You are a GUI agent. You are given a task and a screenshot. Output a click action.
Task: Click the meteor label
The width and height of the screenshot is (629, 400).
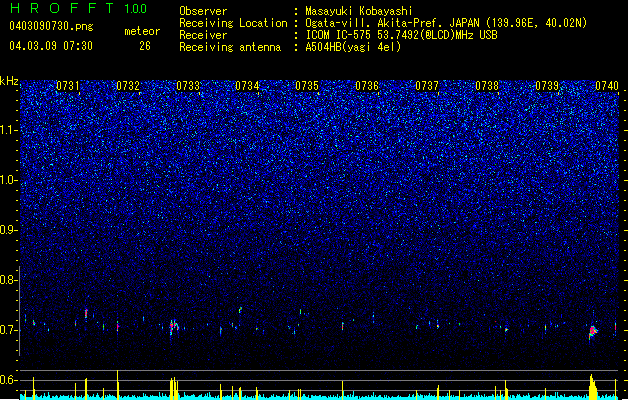[x=142, y=31]
